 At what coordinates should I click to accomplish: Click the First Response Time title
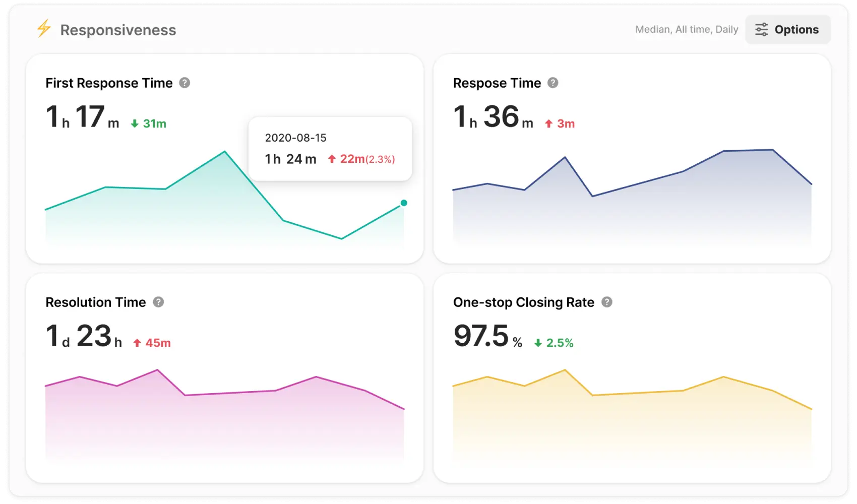pyautogui.click(x=109, y=83)
